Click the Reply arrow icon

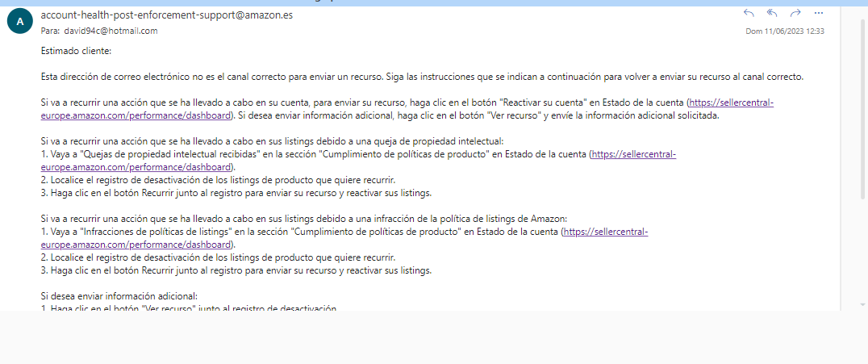click(x=748, y=13)
